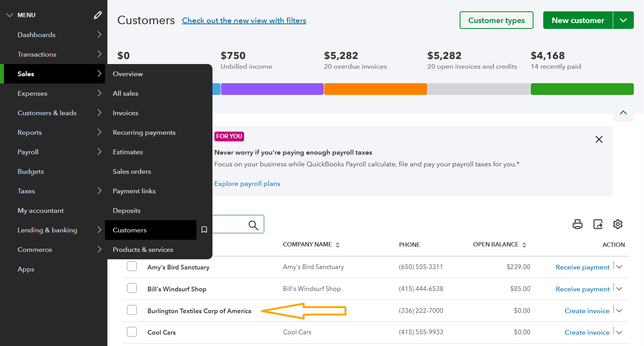Image resolution: width=644 pixels, height=346 pixels.
Task: Click the Customer types button
Action: [x=496, y=20]
